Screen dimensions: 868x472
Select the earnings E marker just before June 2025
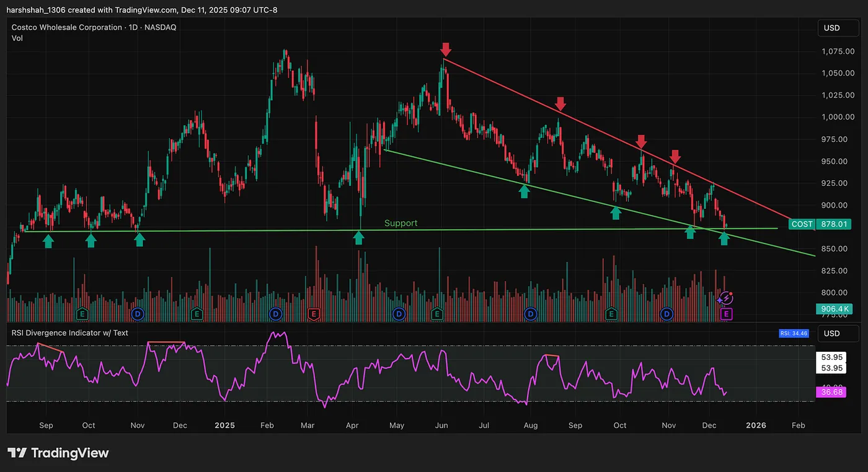[x=437, y=315]
